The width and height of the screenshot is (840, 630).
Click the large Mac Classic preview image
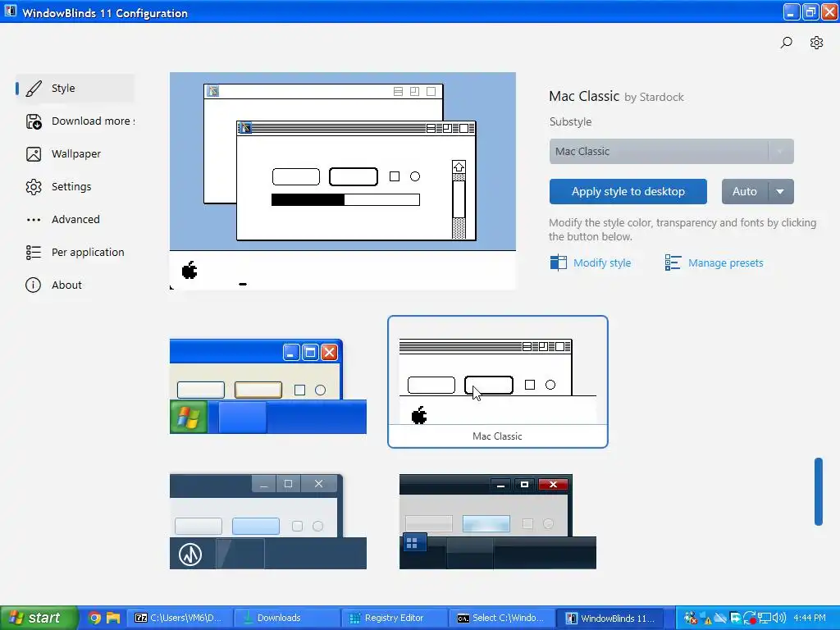click(x=343, y=181)
